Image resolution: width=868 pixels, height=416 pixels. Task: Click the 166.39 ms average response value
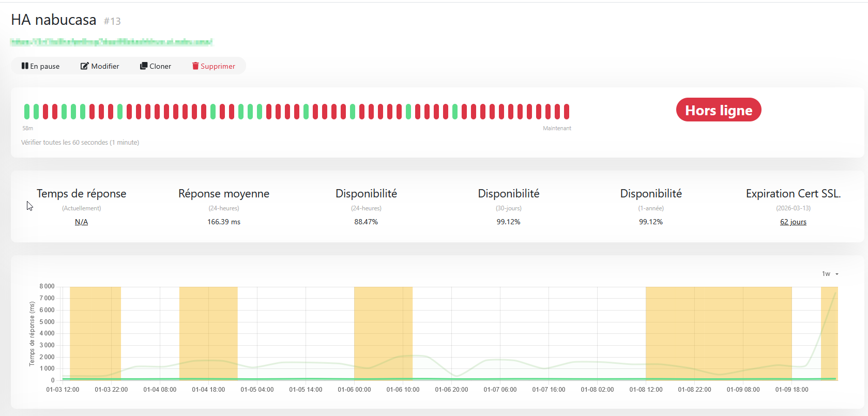coord(224,222)
